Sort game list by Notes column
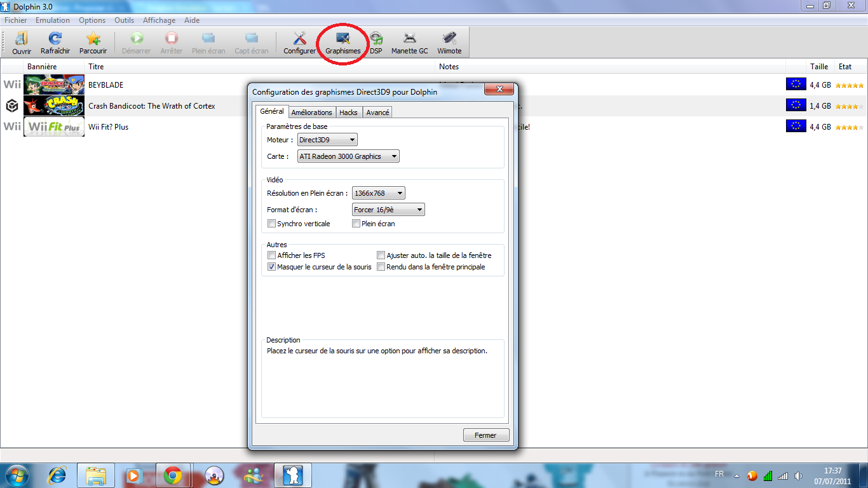Screen dimensions: 868x488 tap(611, 67)
